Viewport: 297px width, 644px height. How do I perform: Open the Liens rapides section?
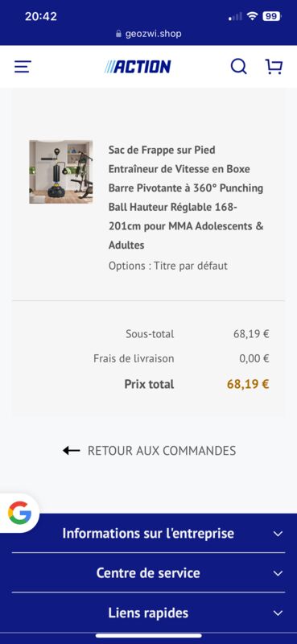(x=148, y=613)
